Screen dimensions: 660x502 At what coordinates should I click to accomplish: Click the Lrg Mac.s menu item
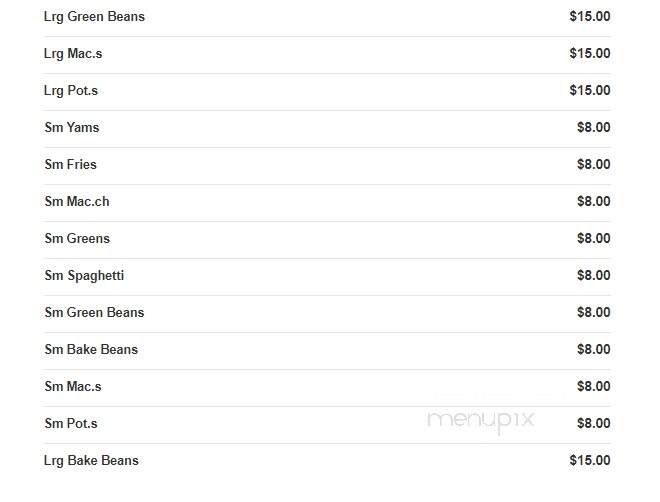point(327,54)
